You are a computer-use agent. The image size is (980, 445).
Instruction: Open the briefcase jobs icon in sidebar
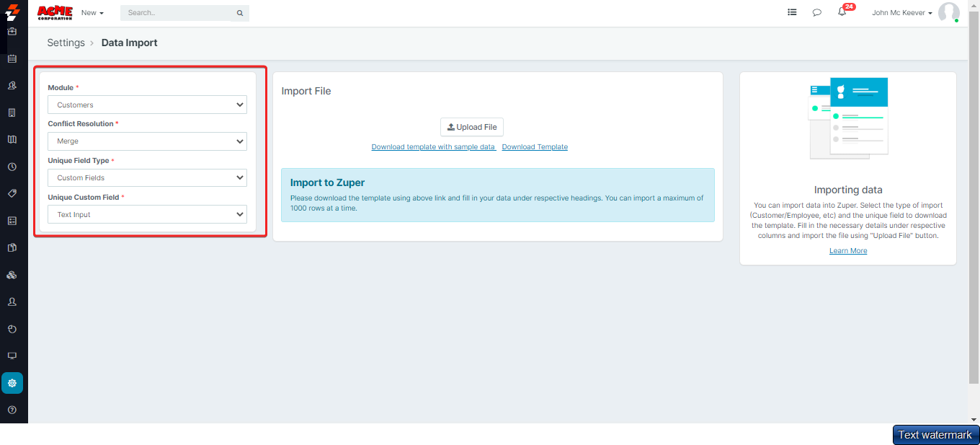[x=12, y=31]
